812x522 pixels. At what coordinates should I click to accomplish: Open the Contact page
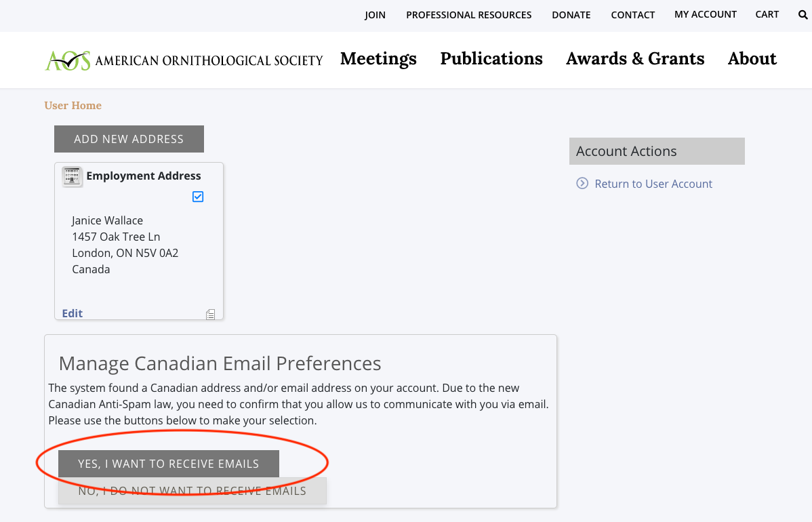[x=633, y=15]
